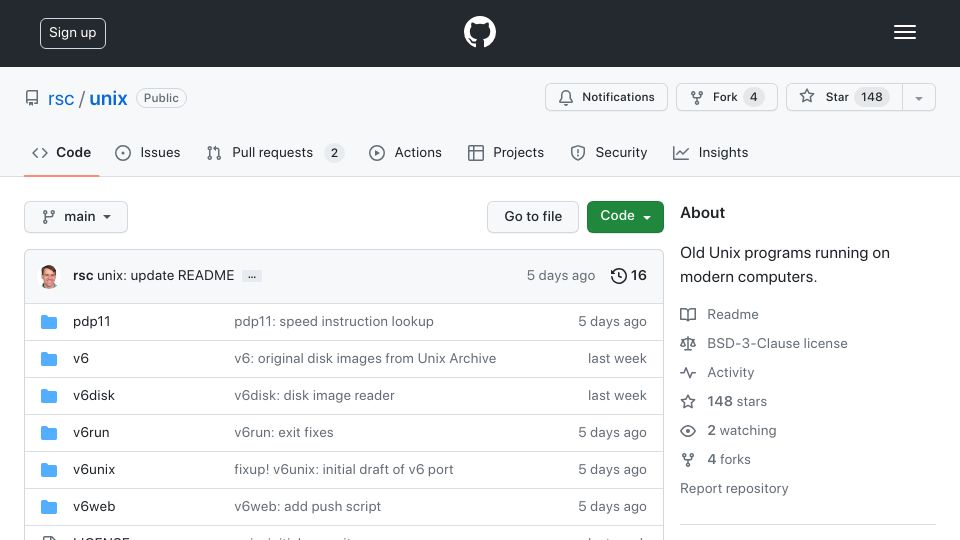
Task: Click the v6web folder icon
Action: point(49,507)
